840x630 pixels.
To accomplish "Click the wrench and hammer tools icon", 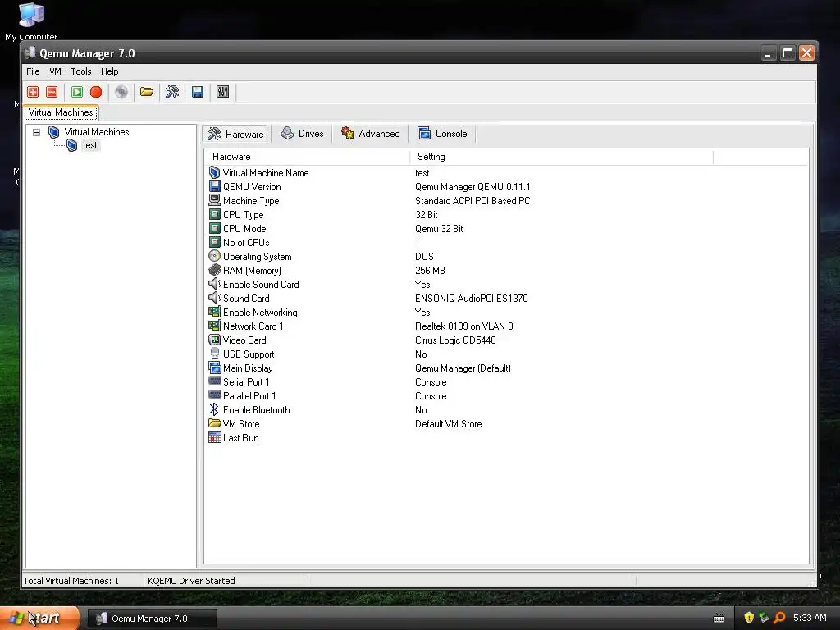I will [172, 92].
